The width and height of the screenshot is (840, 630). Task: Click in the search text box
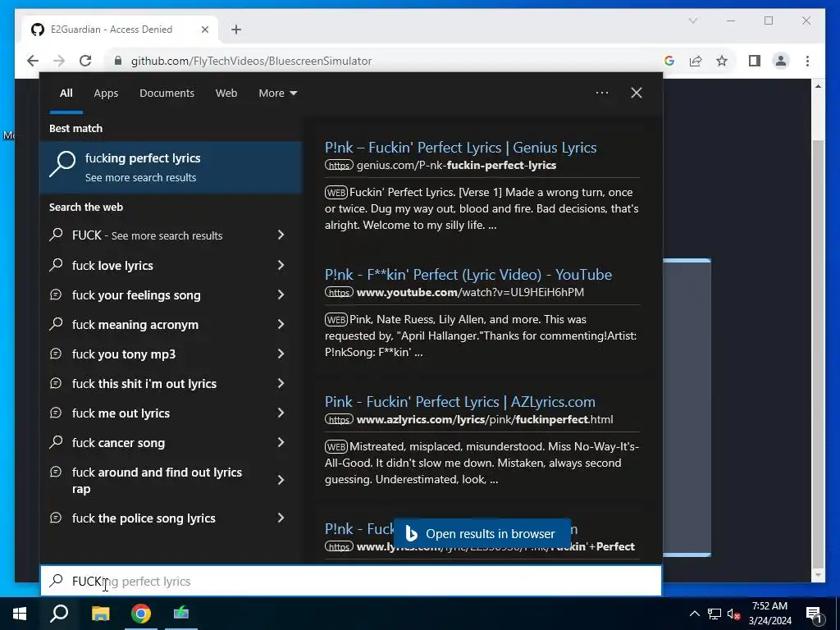[351, 581]
